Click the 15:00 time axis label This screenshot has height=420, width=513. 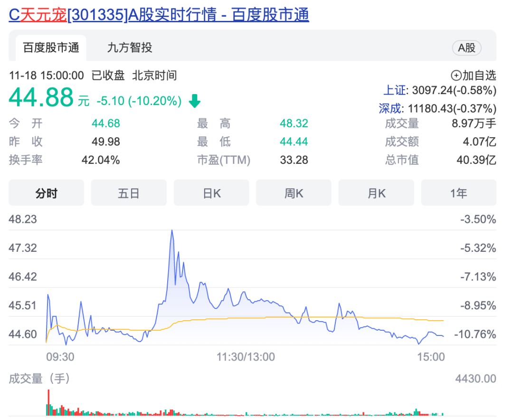coord(431,357)
